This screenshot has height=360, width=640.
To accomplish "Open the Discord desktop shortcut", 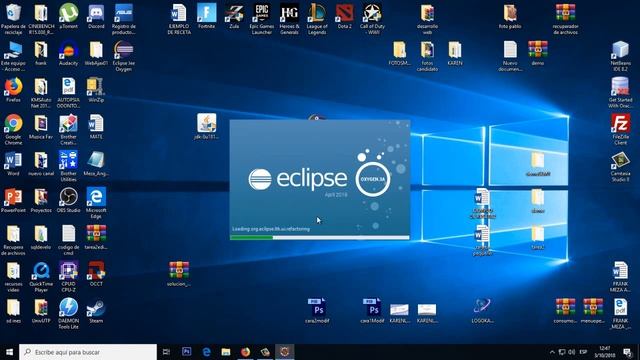I will [x=96, y=17].
